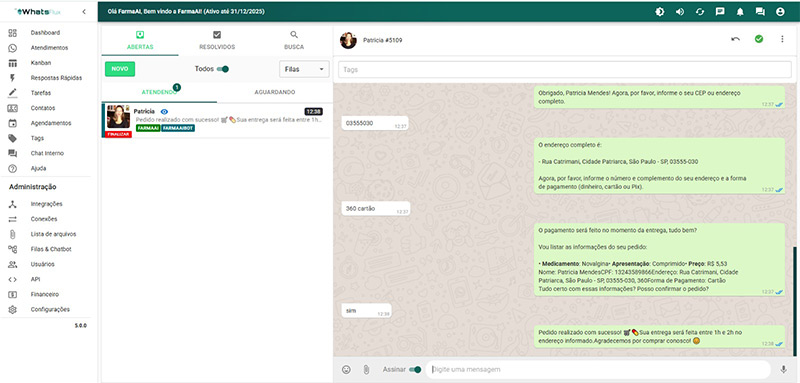Click the Tags label icon in sidebar
800x383 pixels.
[x=13, y=138]
